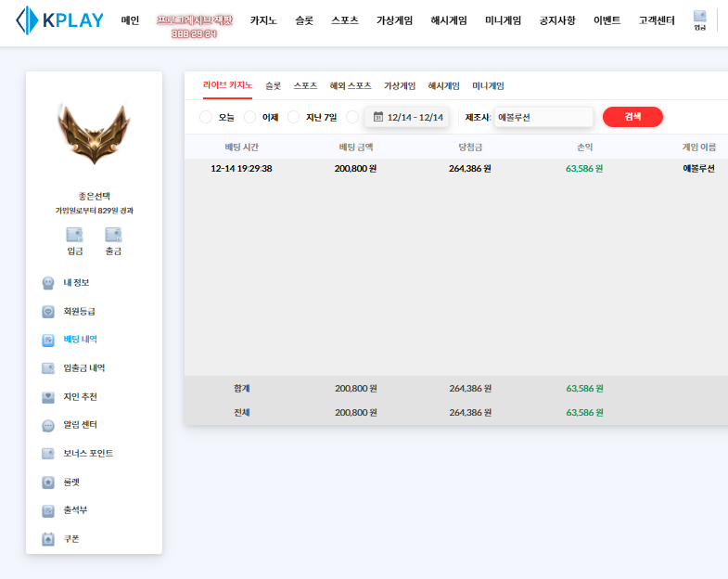Switch to the 해시게임 history tab

point(444,86)
